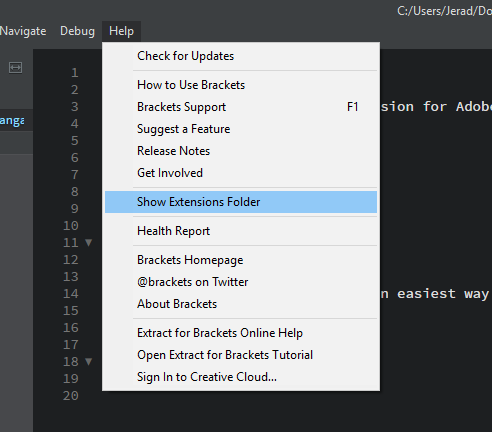Click line number 5 in gutter
The image size is (492, 432).
75,141
